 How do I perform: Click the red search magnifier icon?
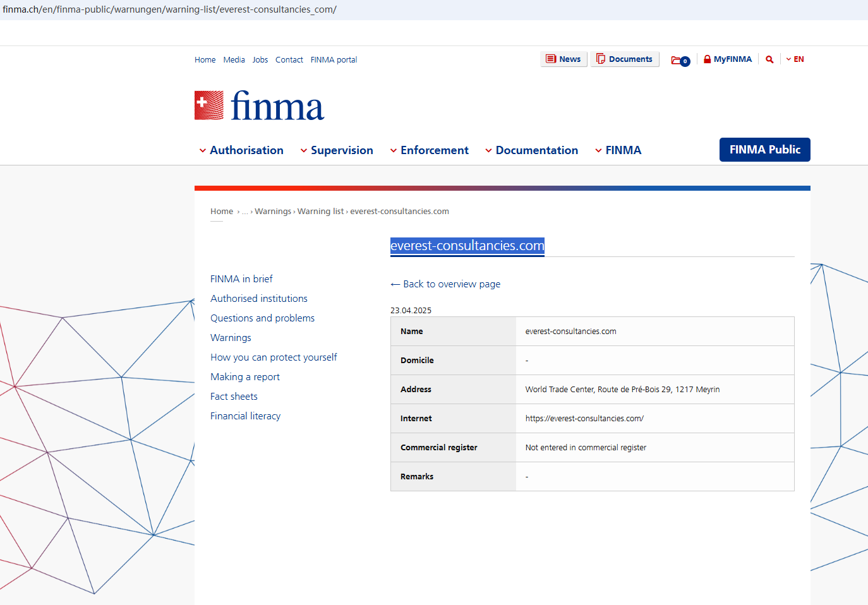[769, 59]
